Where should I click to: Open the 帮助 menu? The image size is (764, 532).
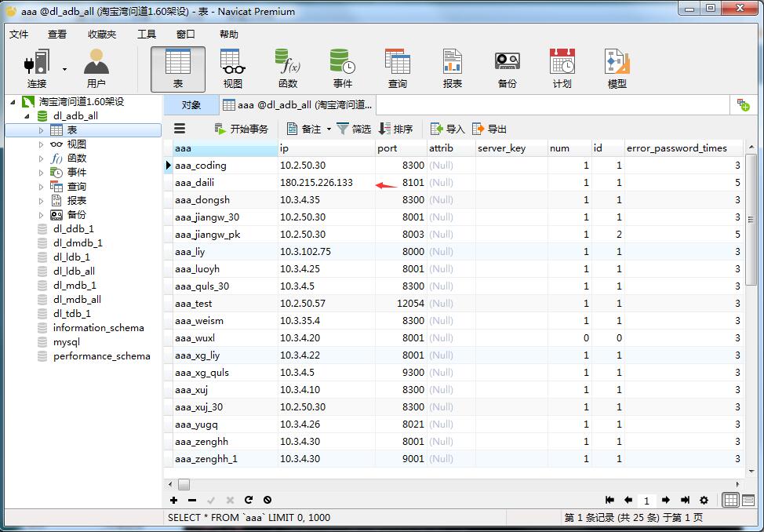(x=229, y=35)
